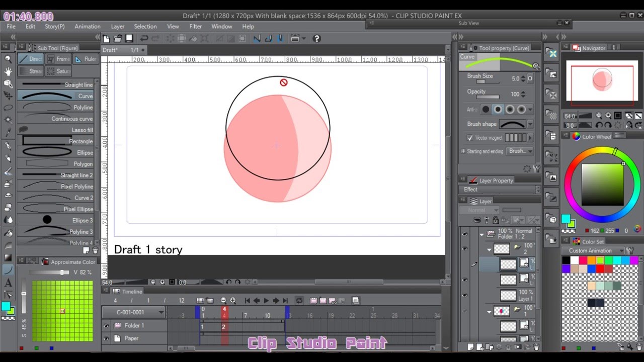
Task: Select the Figure curve tool
Action: pyautogui.click(x=8, y=270)
